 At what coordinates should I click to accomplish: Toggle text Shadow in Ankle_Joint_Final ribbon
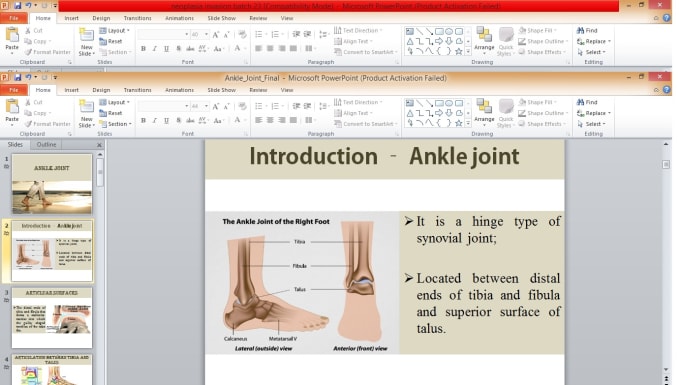178,121
